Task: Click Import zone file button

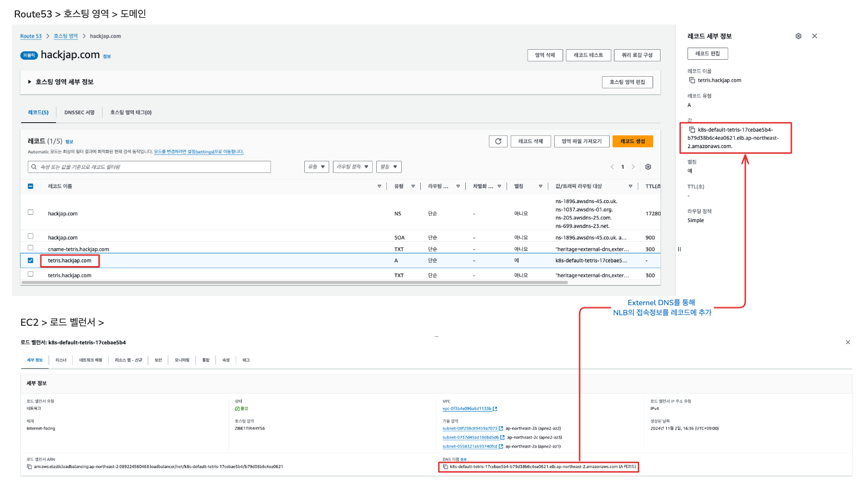Action: coord(582,141)
